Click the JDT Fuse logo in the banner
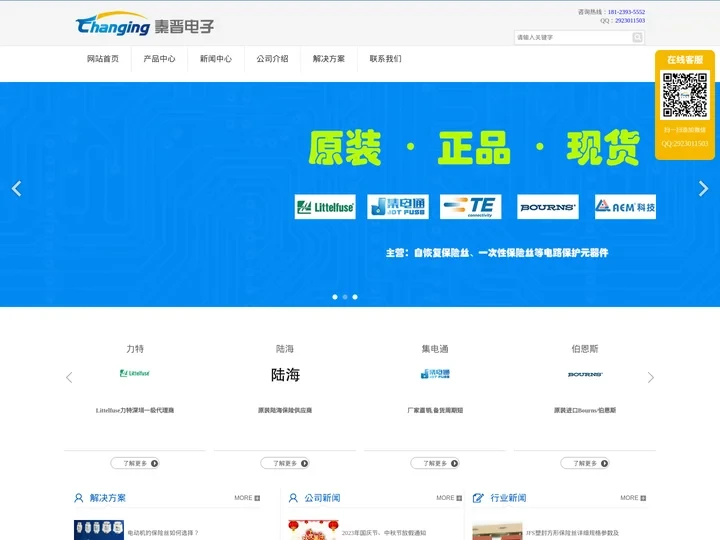Image resolution: width=720 pixels, height=540 pixels. pyautogui.click(x=398, y=207)
